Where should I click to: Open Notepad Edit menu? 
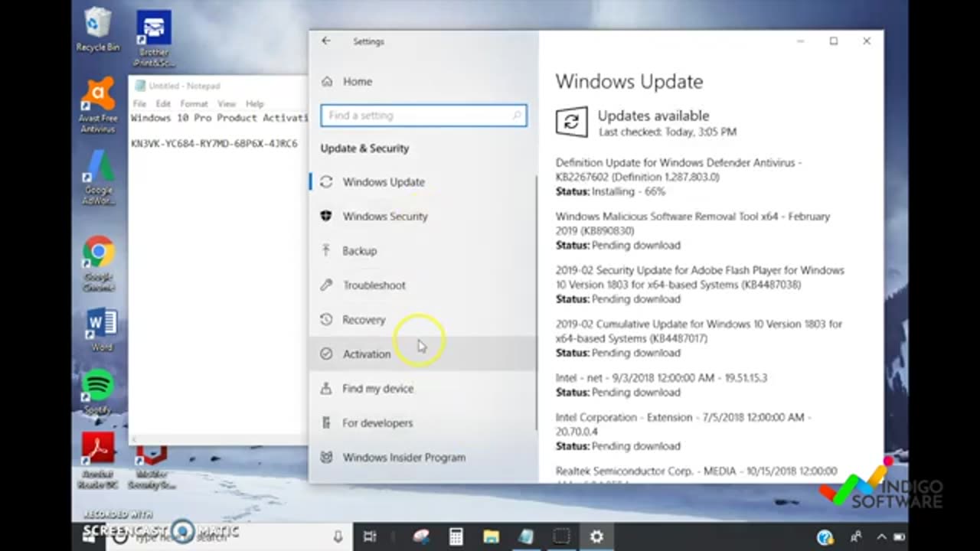coord(163,103)
